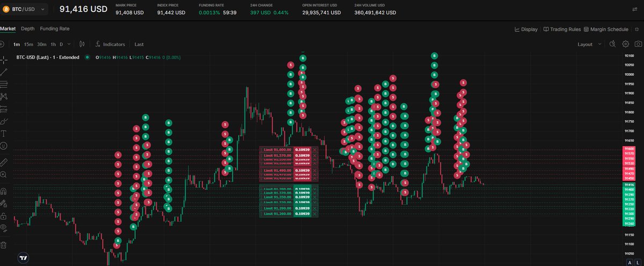The width and height of the screenshot is (644, 266).
Task: Open the Indicators dialog
Action: tap(110, 44)
